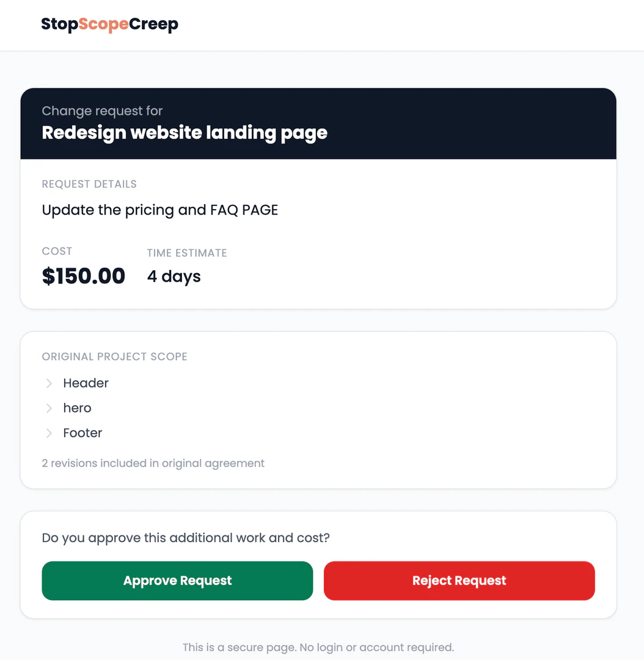644x660 pixels.
Task: Click the 4 days time estimate
Action: point(174,276)
